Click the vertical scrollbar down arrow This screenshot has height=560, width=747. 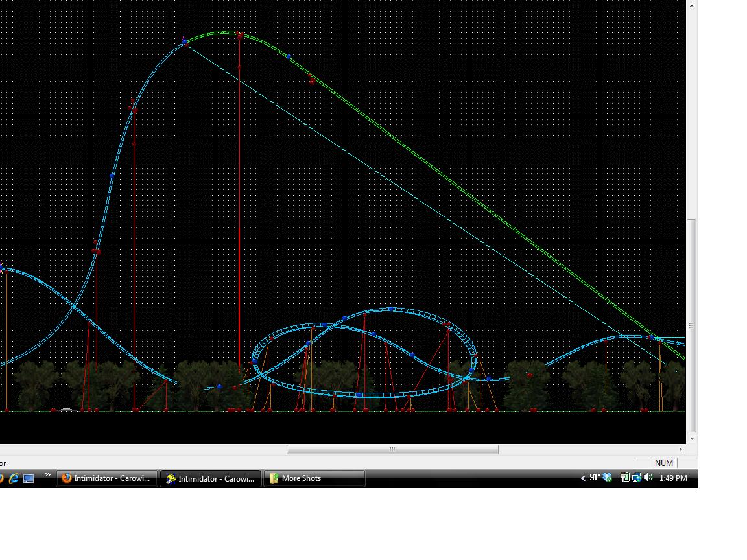692,439
